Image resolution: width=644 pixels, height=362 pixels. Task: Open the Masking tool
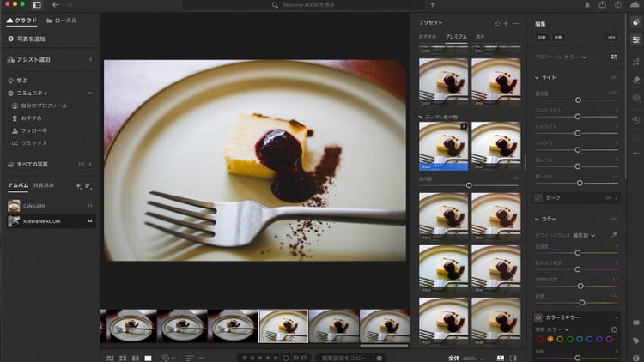click(635, 100)
